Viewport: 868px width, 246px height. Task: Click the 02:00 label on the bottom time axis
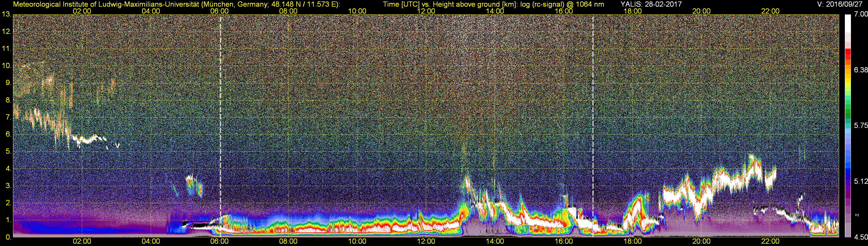coord(82,241)
